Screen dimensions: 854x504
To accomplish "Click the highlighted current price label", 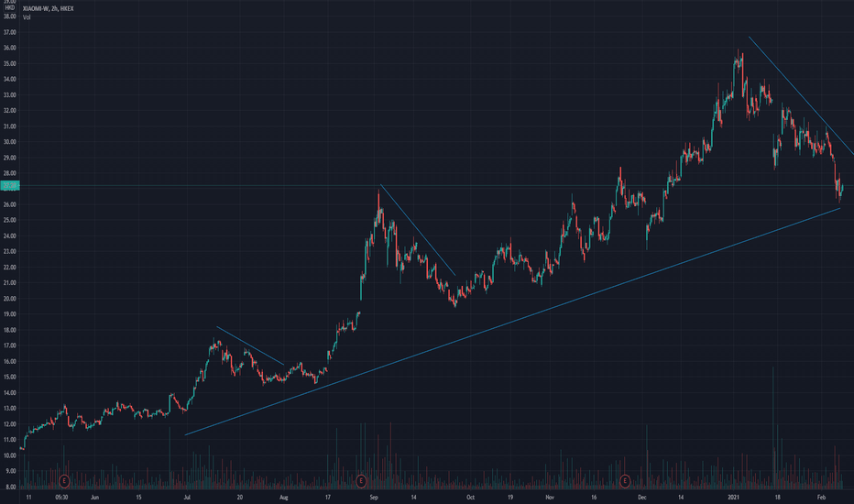I will point(10,186).
